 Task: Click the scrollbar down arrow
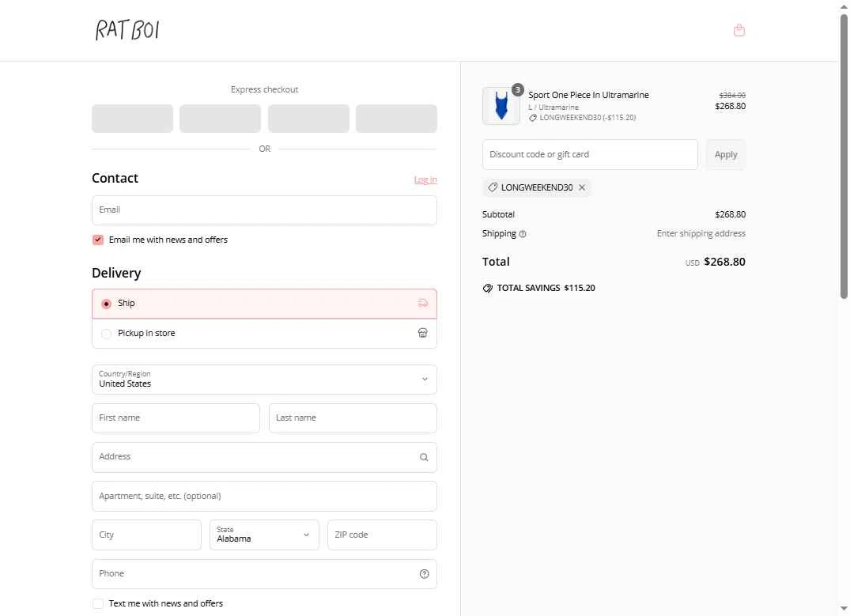pos(844,609)
